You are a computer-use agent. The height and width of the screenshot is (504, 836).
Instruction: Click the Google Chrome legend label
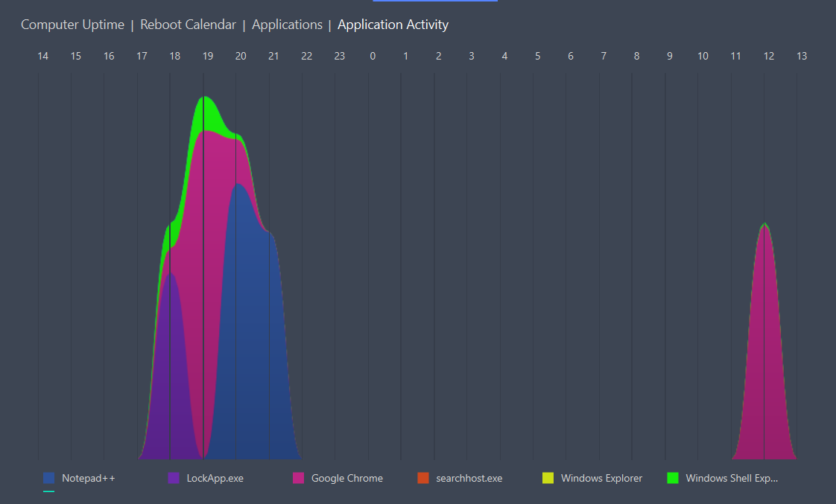coord(347,479)
